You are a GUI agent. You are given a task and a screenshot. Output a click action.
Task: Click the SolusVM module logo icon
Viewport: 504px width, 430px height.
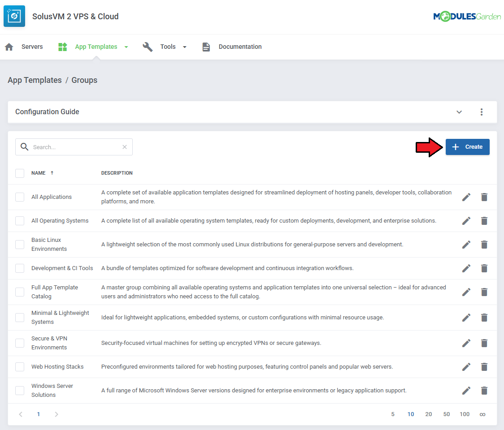[14, 16]
